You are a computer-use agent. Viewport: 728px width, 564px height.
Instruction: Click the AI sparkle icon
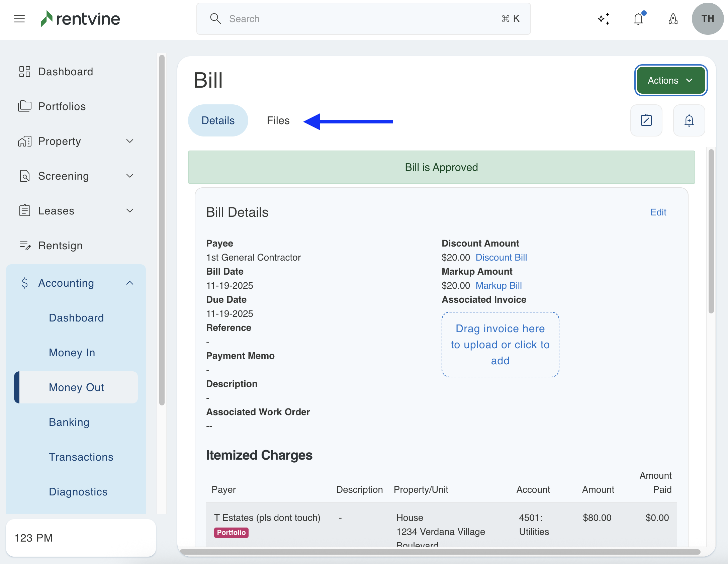click(604, 19)
